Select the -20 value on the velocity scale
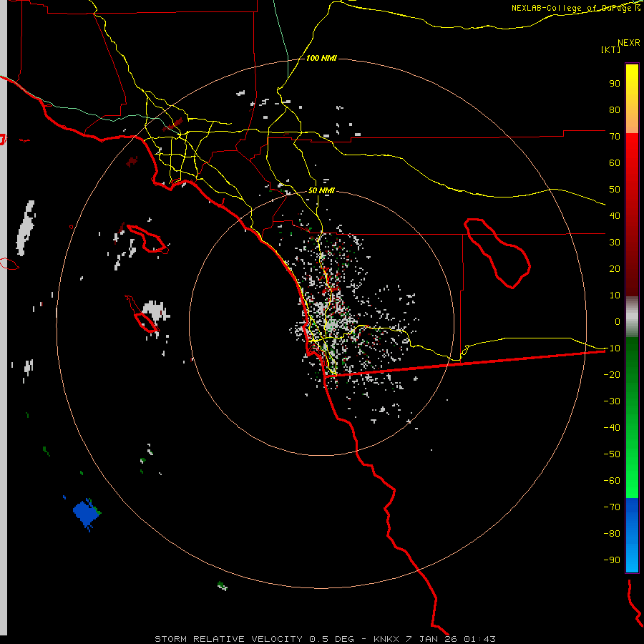Image resolution: width=644 pixels, height=644 pixels. coord(612,374)
